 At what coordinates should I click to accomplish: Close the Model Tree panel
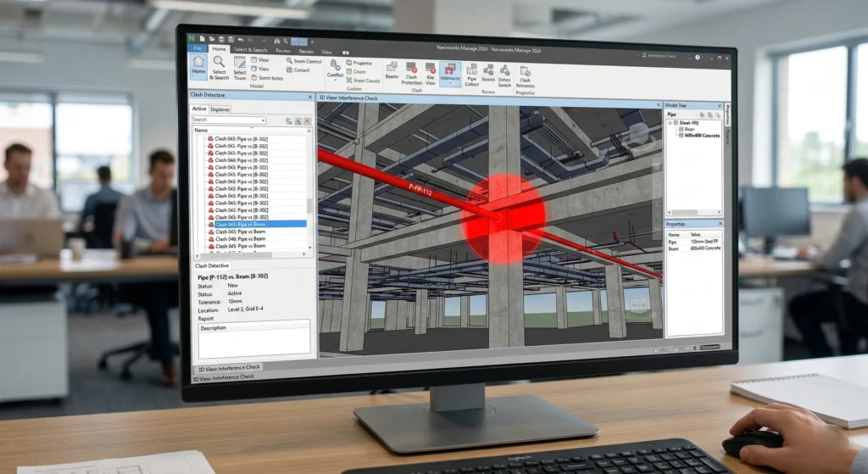click(720, 106)
